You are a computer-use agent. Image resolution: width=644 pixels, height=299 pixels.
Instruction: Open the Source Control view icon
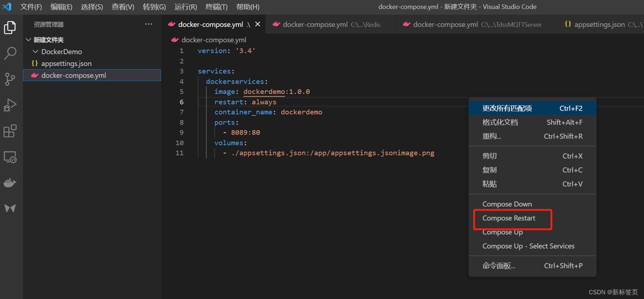pos(10,79)
